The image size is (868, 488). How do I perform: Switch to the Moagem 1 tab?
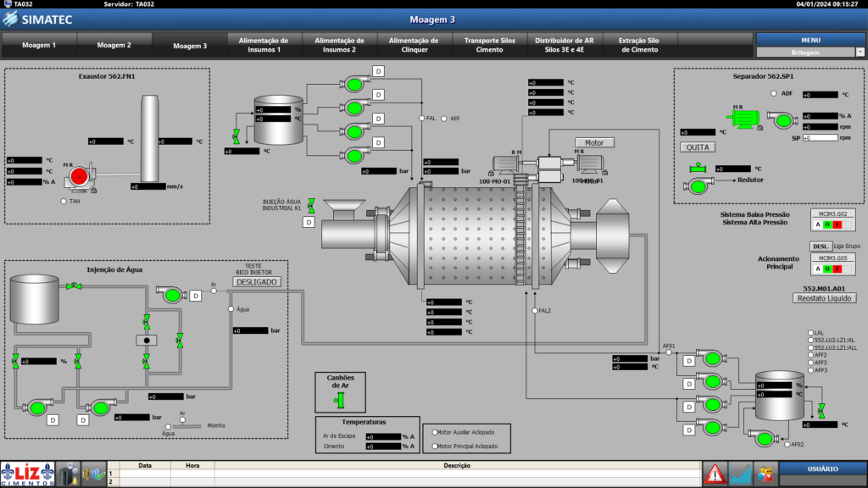(39, 45)
